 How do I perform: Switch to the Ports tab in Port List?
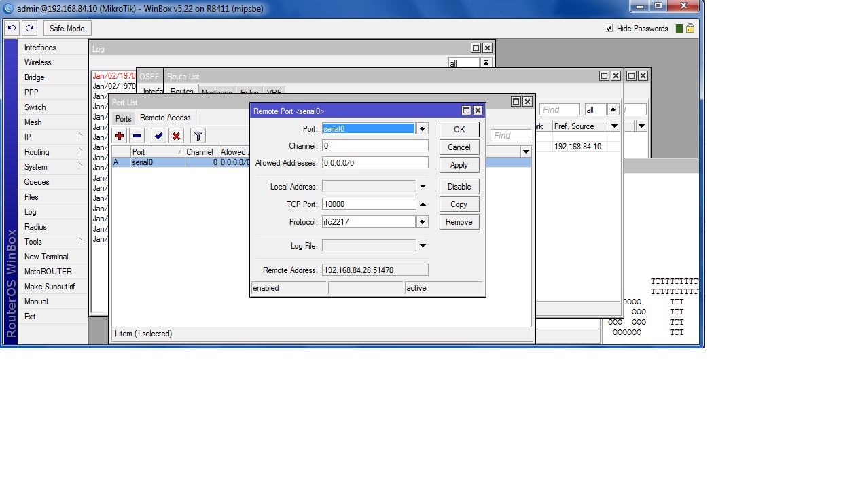tap(124, 118)
